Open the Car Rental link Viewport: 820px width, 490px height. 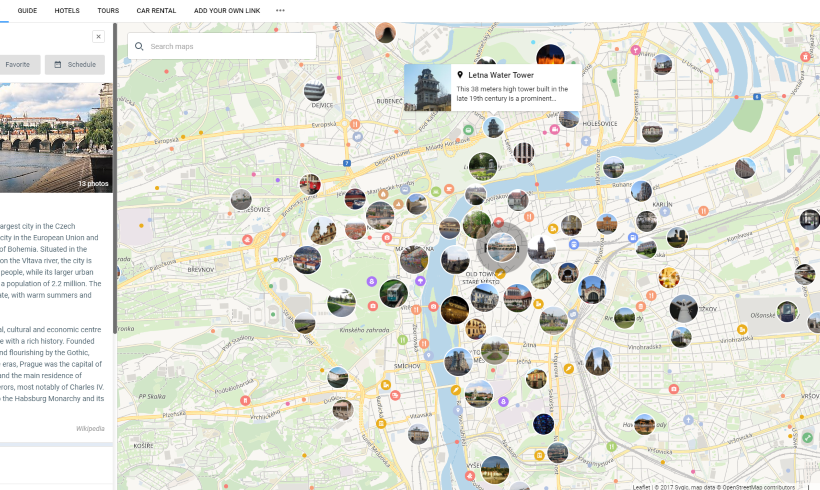(x=156, y=10)
